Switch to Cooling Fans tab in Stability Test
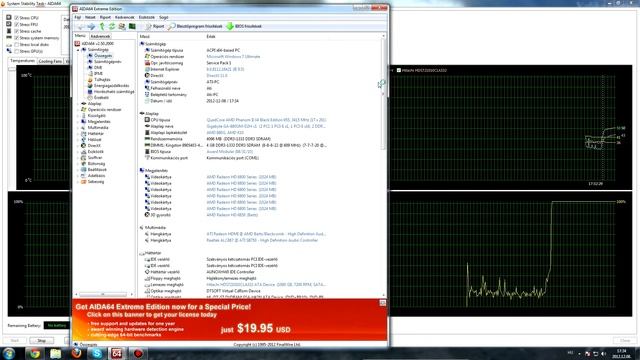The image size is (640, 360). click(50, 61)
